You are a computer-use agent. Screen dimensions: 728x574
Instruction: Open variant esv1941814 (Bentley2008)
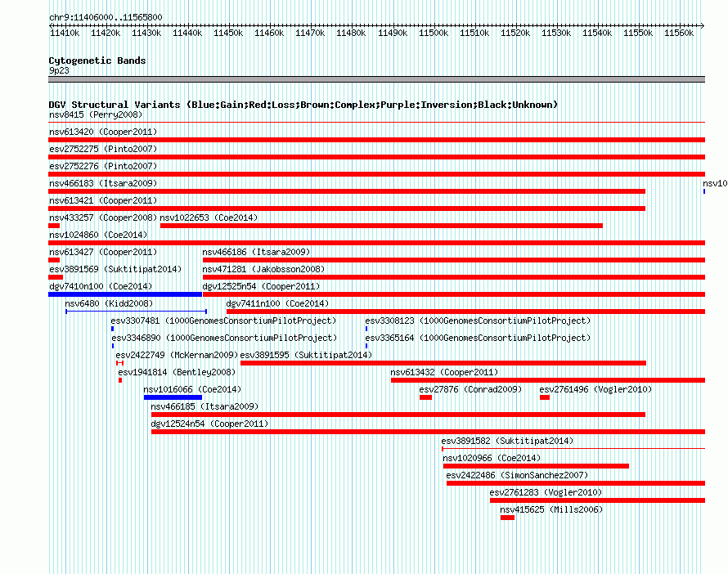(177, 372)
